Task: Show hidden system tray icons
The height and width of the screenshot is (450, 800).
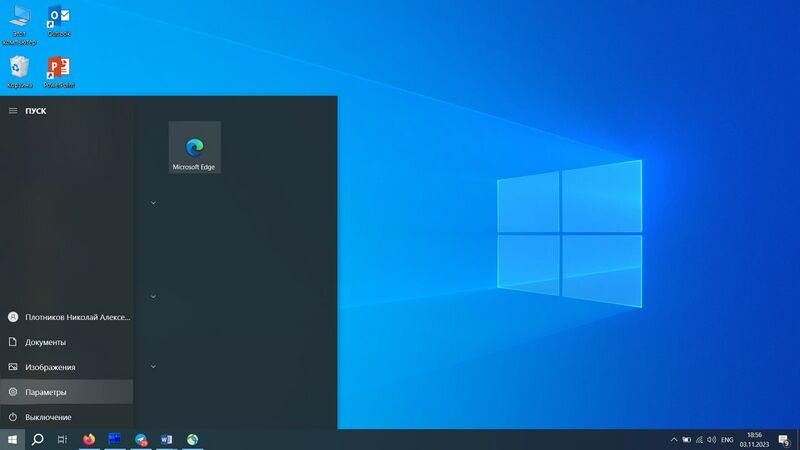Action: pyautogui.click(x=673, y=439)
